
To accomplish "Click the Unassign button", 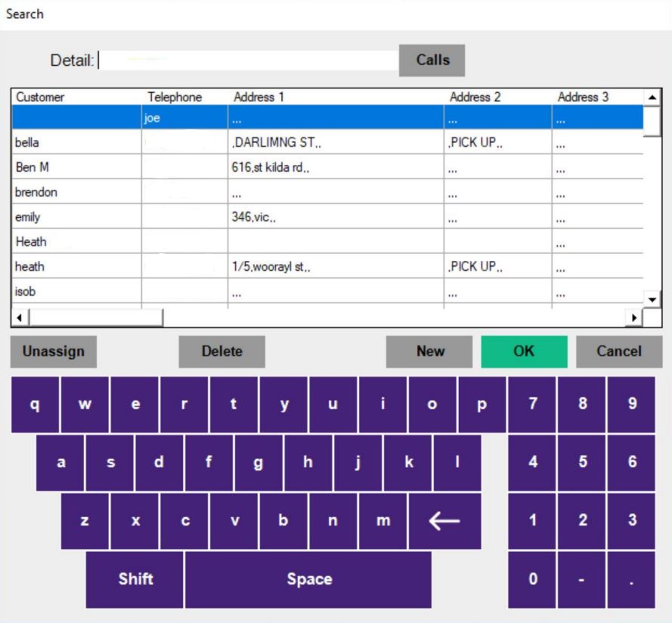I will point(54,352).
